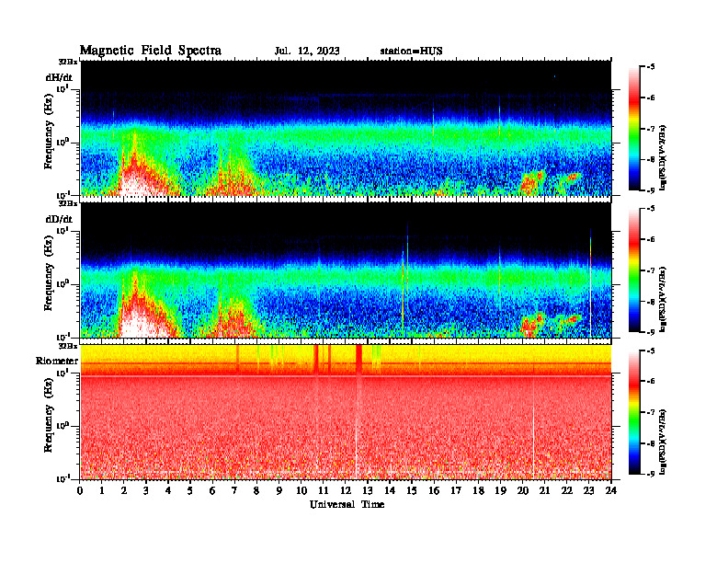Click the color scale bar beside dH/dt panel
The width and height of the screenshot is (728, 563).
pos(634,129)
